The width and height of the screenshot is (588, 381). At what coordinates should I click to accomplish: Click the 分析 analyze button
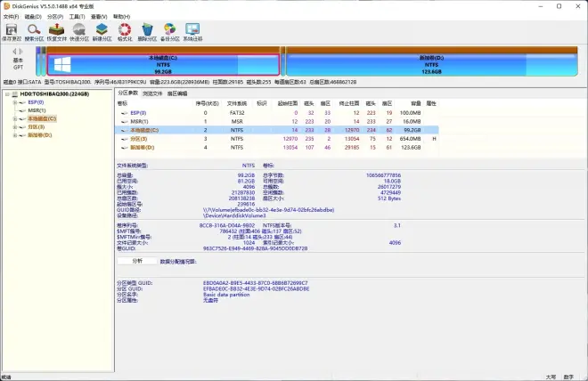pos(137,261)
